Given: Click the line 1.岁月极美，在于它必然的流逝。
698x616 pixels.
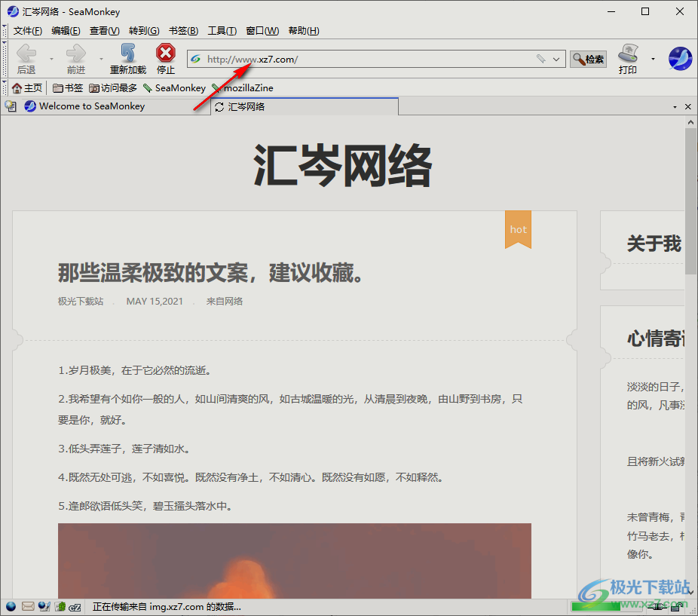Looking at the screenshot, I should click(x=135, y=370).
